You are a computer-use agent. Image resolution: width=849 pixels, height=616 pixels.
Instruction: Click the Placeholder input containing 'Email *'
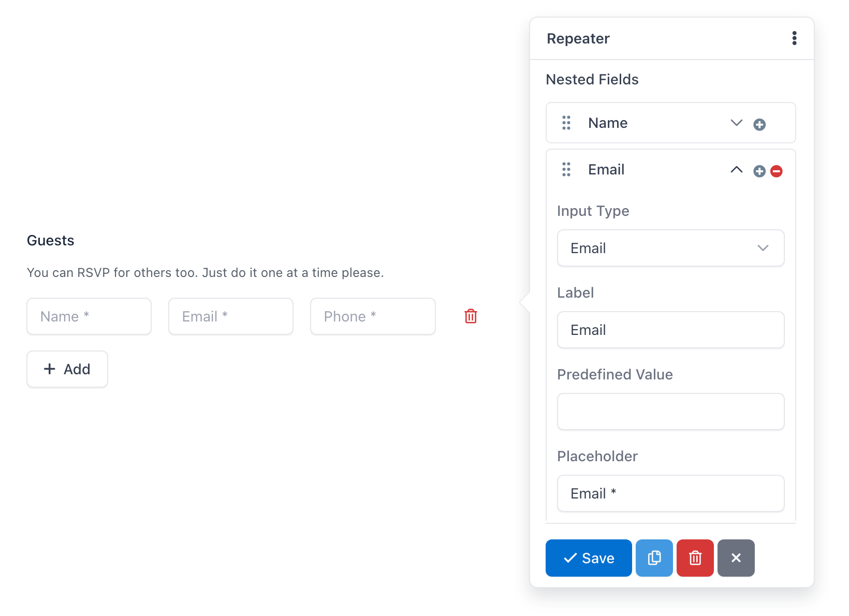click(x=671, y=493)
